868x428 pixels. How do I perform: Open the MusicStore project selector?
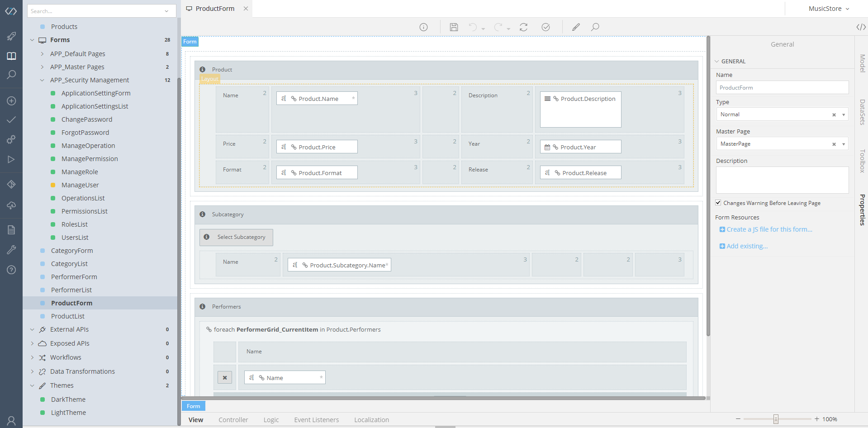pos(829,8)
